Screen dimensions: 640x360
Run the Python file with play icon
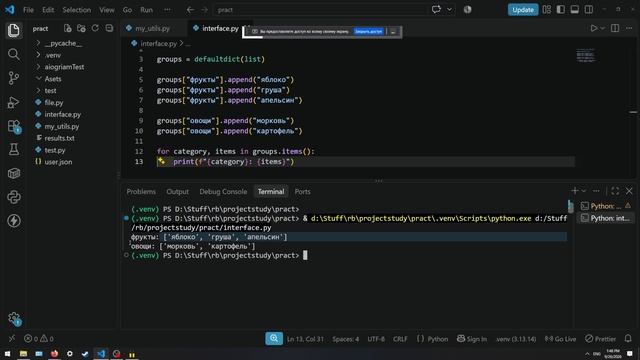click(x=593, y=28)
